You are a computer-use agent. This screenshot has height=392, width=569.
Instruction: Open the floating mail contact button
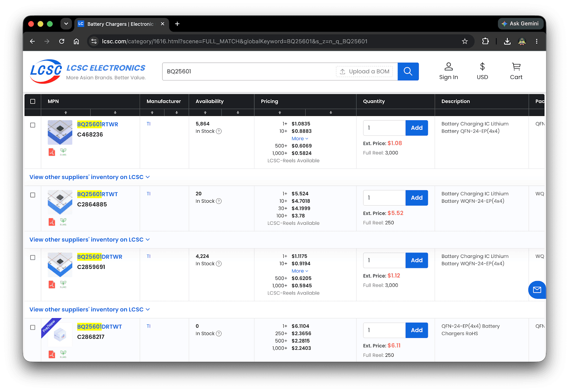click(537, 290)
